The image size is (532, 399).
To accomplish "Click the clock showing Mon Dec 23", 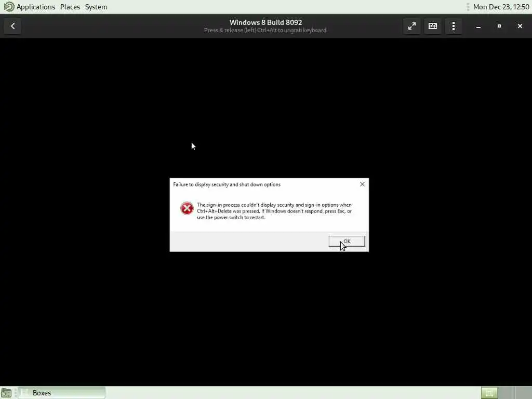I will (x=501, y=7).
